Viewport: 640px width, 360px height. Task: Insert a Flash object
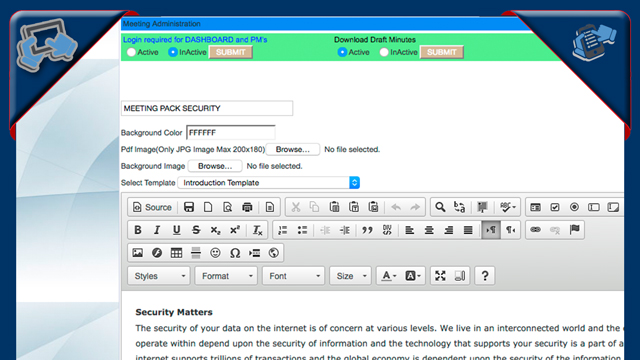[x=157, y=253]
